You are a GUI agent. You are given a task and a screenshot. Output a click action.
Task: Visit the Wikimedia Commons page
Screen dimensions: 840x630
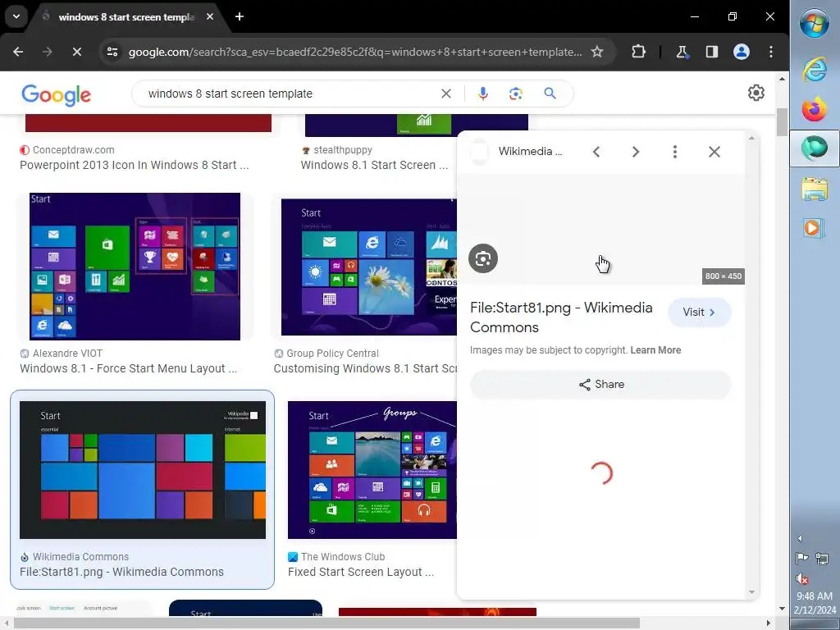699,313
